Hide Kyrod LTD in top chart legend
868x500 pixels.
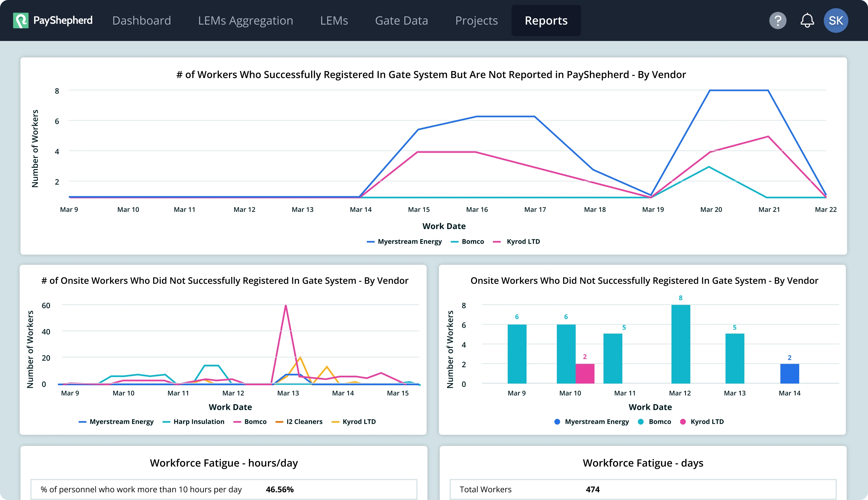coord(523,242)
